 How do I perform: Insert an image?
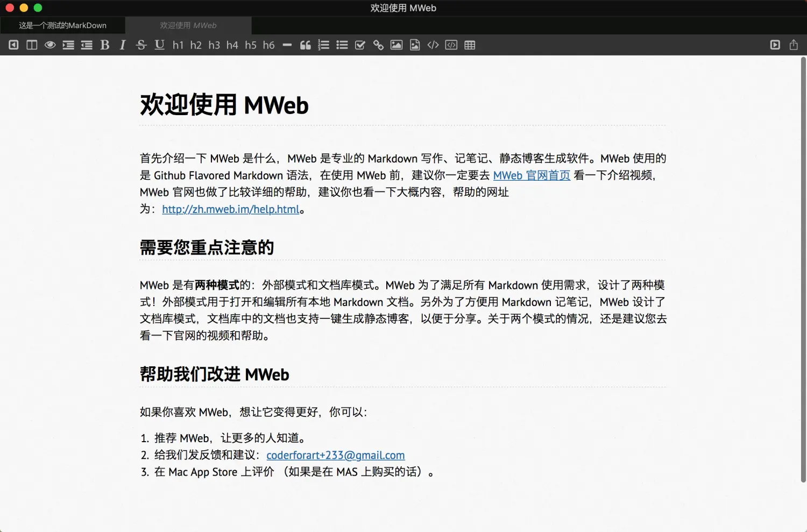coord(397,45)
